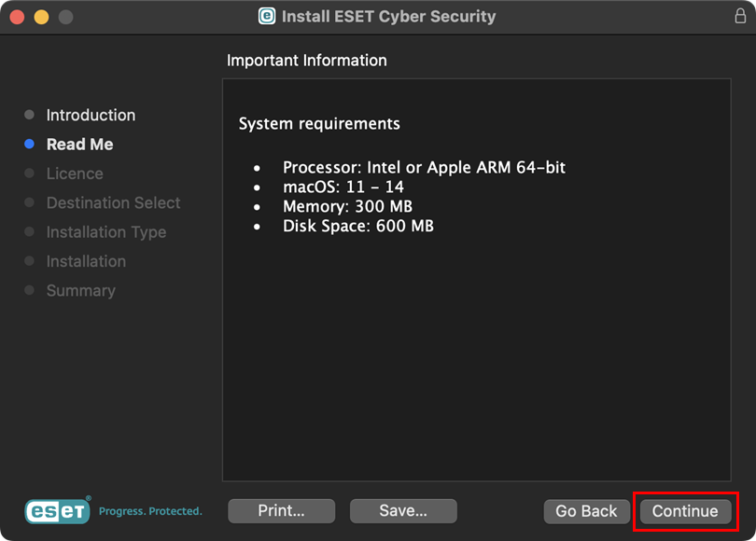
Task: Click the ESET logo at bottom left
Action: coord(57,510)
